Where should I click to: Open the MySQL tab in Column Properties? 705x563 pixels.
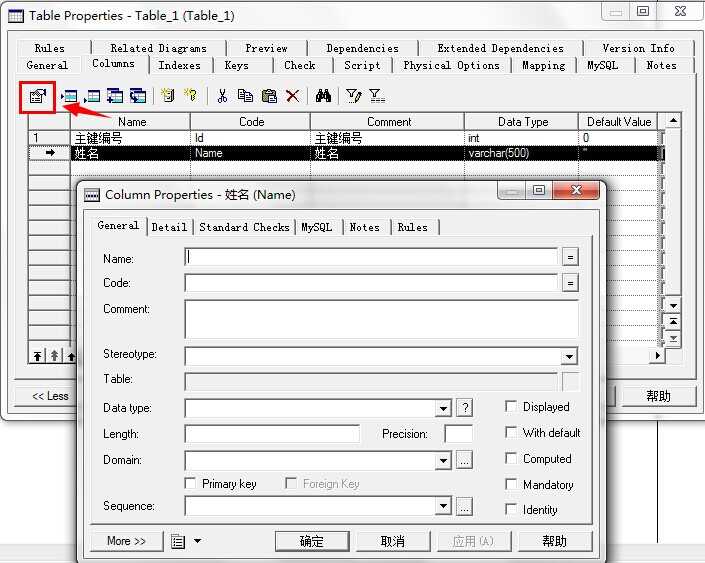(x=317, y=228)
